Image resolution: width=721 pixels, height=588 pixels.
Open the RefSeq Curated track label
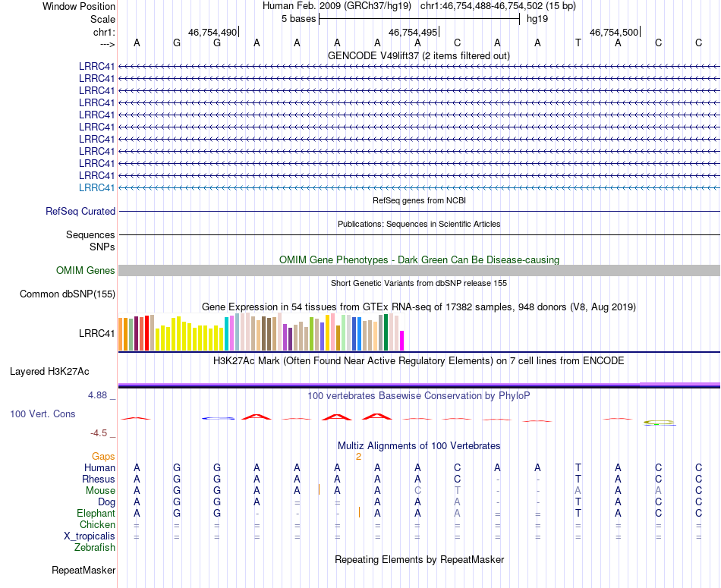click(x=80, y=211)
